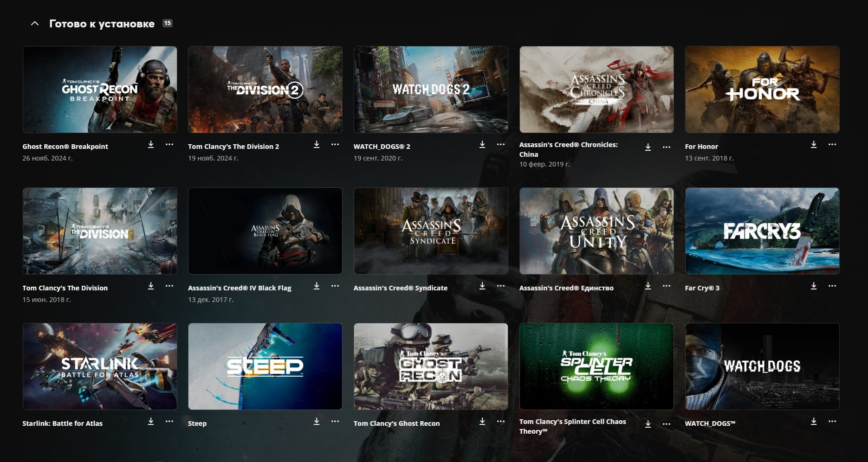Viewport: 868px width, 462px height.
Task: Open more options for Black Flag
Action: click(x=335, y=286)
